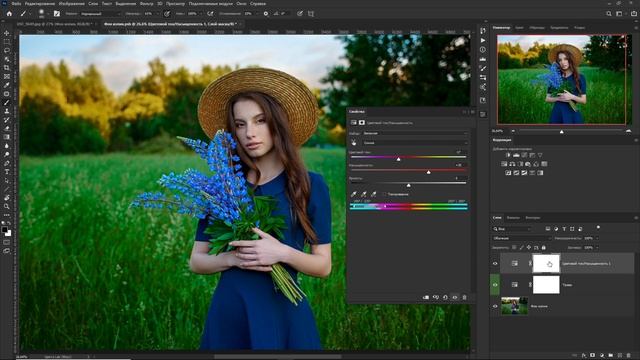Image resolution: width=640 pixels, height=360 pixels.
Task: Reset adjustment defaults icon in Properties panel
Action: [445, 298]
